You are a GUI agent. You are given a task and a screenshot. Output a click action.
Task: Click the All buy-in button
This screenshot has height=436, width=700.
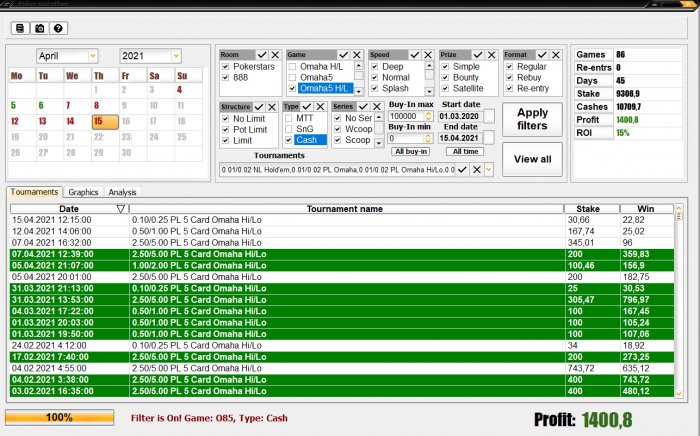pyautogui.click(x=411, y=152)
